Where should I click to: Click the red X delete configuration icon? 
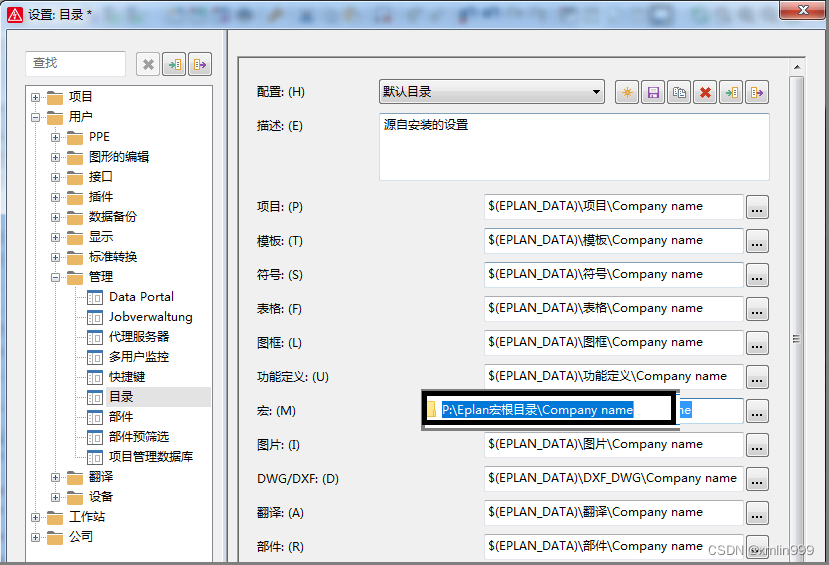point(705,92)
